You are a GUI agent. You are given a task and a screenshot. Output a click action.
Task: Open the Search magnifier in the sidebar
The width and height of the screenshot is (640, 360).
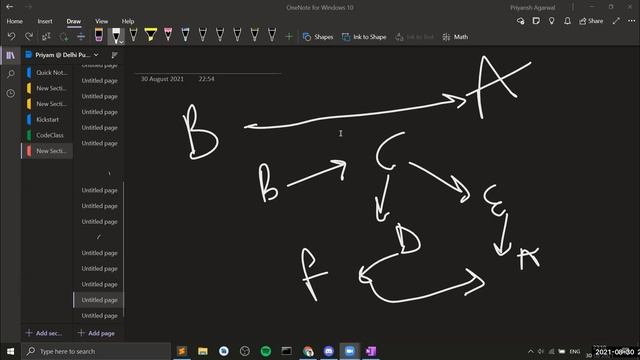tap(11, 74)
